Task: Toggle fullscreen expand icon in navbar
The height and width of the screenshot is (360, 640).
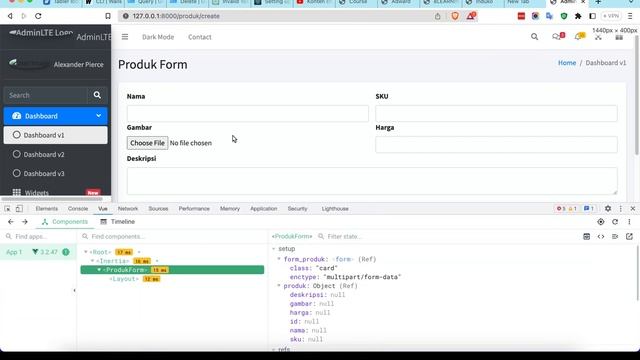Action: 598,37
